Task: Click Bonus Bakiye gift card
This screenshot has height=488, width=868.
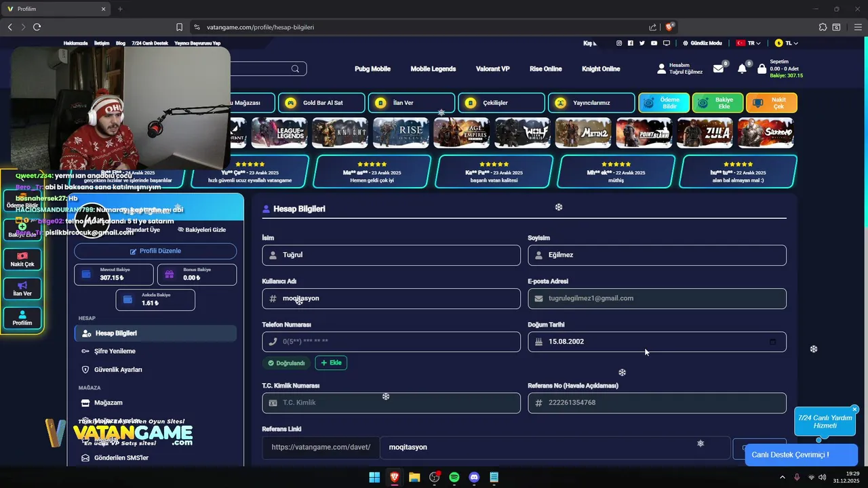Action: point(197,274)
